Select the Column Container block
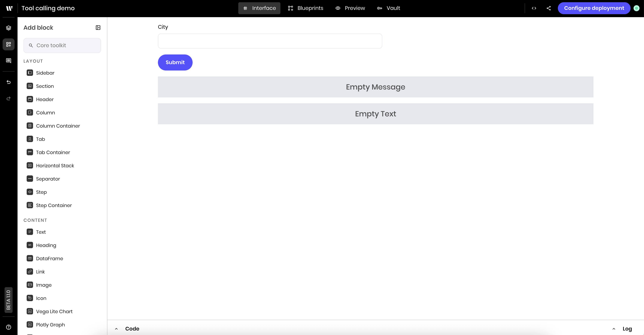The image size is (644, 335). pyautogui.click(x=58, y=126)
